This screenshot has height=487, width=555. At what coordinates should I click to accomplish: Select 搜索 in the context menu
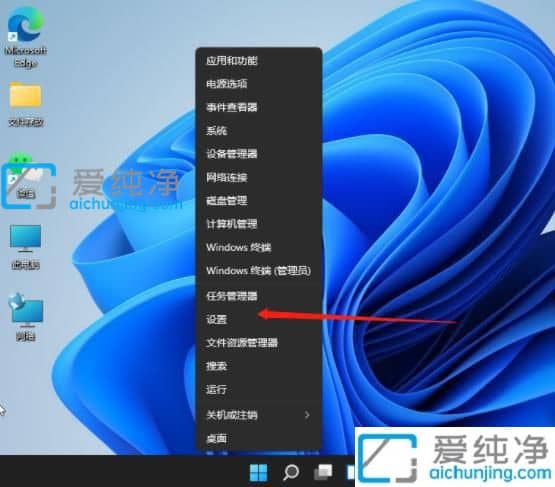click(x=259, y=366)
